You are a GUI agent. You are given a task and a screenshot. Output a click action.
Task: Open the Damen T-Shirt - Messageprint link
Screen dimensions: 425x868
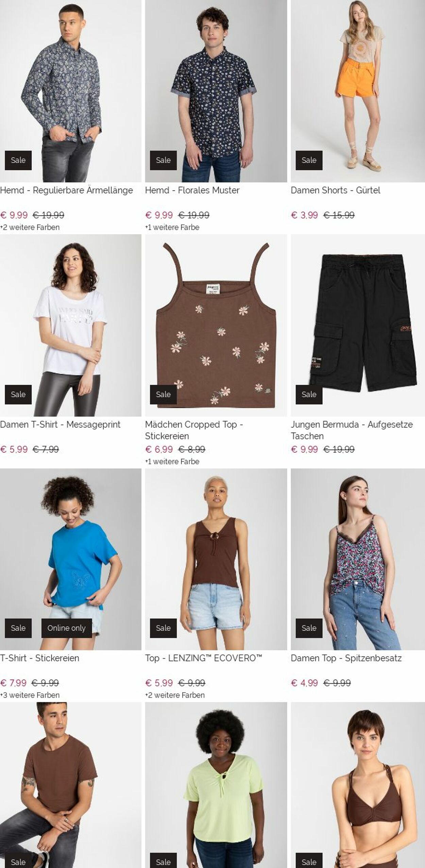point(60,425)
